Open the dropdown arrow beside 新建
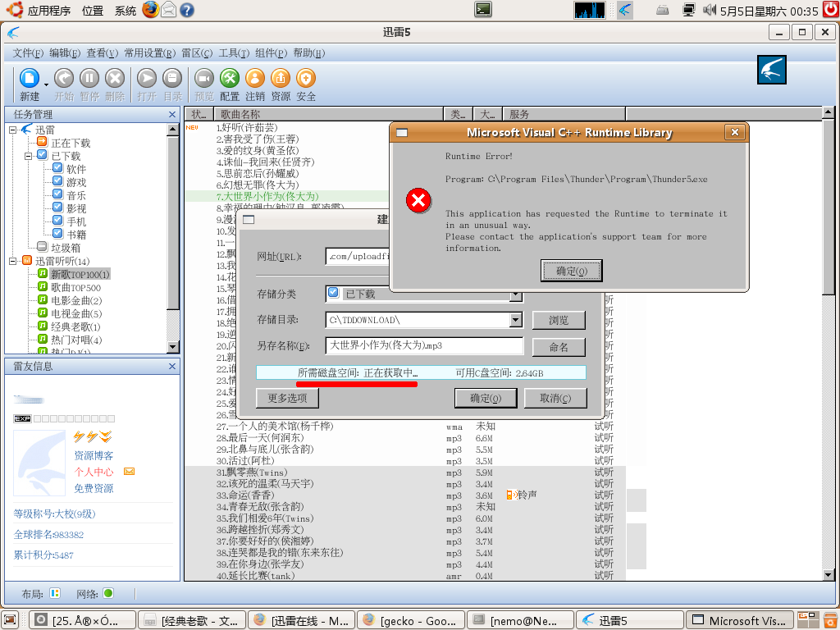 pos(46,84)
